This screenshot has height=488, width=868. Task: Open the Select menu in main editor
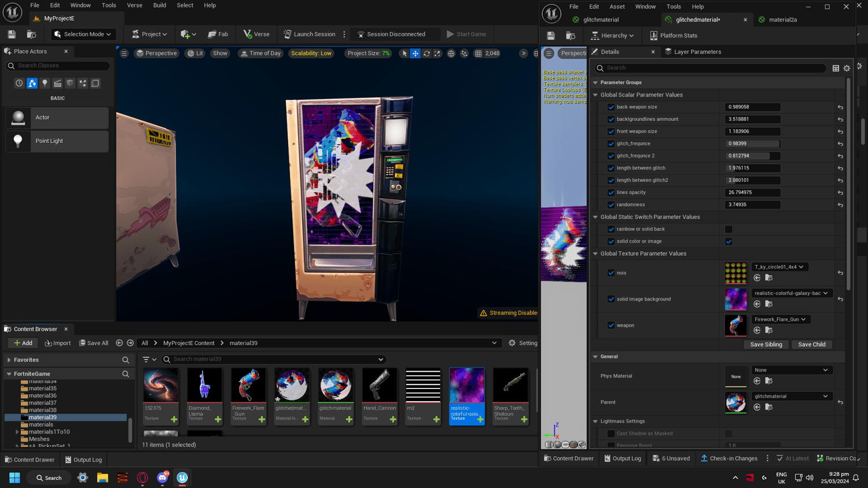(185, 5)
